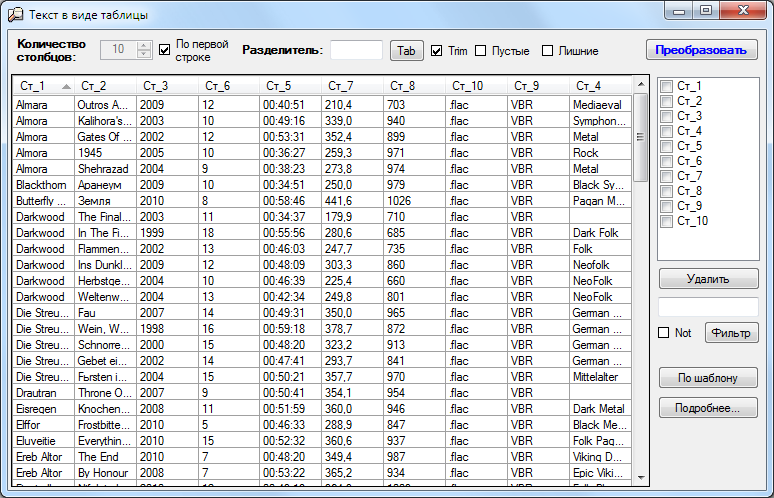Click the 'Dark Folk' genre cell
Image resolution: width=774 pixels, height=498 pixels.
point(600,232)
